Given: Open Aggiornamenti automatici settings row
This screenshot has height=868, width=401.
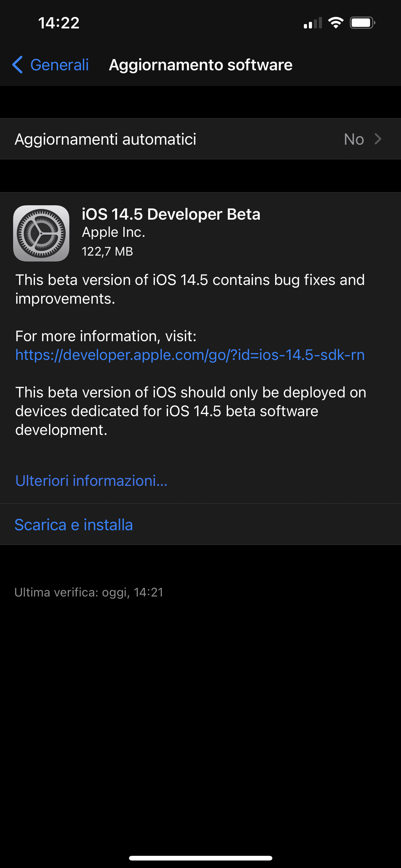Looking at the screenshot, I should (200, 139).
